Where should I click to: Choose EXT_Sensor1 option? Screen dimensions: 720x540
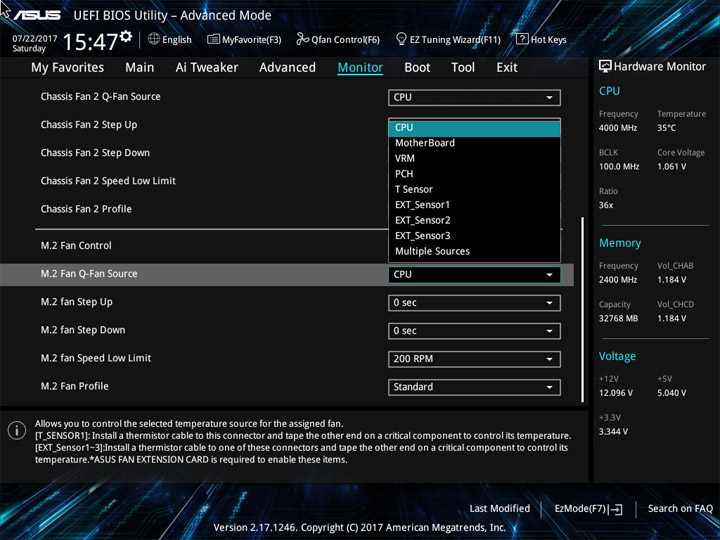point(474,205)
